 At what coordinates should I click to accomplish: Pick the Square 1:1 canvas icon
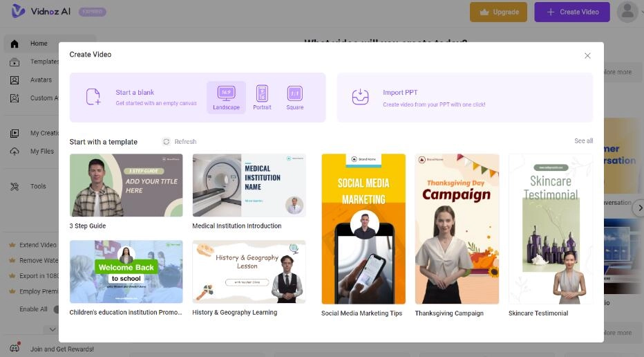(294, 93)
